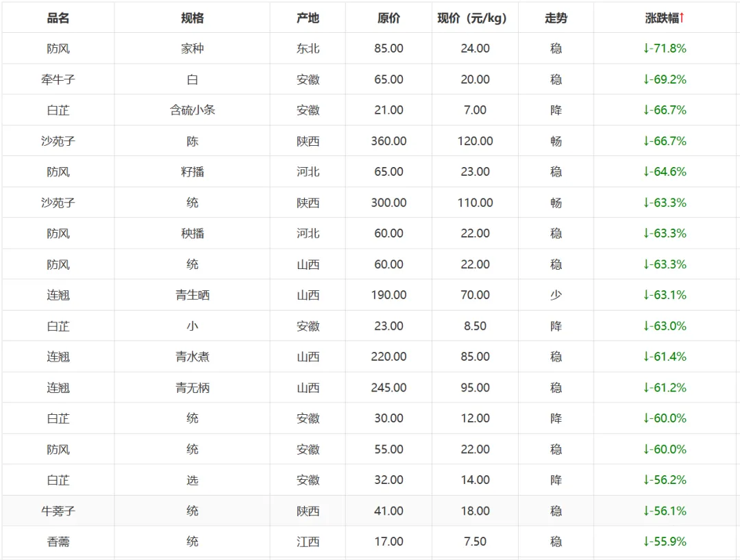Click the 陈 specification for 沙苑子
This screenshot has height=560, width=740.
pos(192,141)
